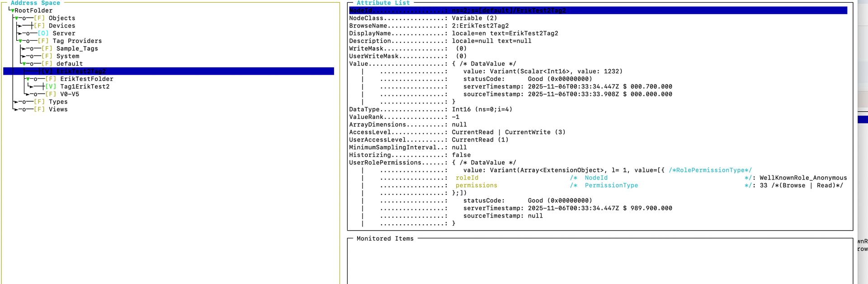Click the [V] variable badge beside ErikTest2Tag2

[x=47, y=71]
